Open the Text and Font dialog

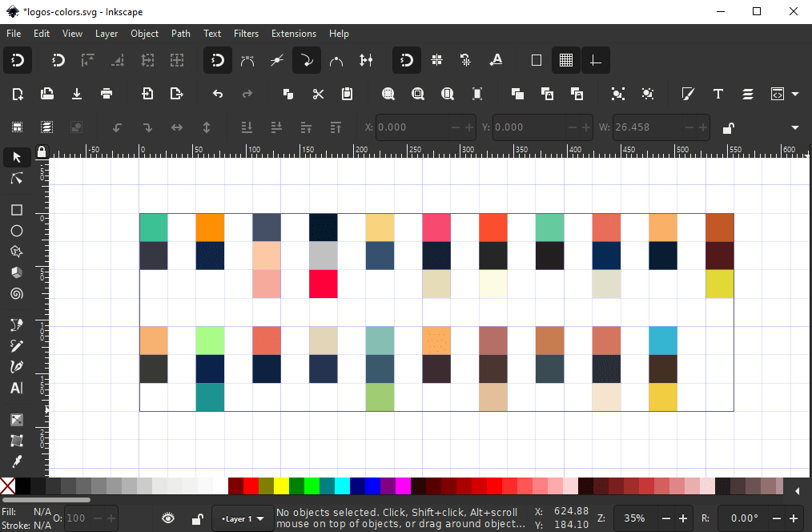point(718,94)
